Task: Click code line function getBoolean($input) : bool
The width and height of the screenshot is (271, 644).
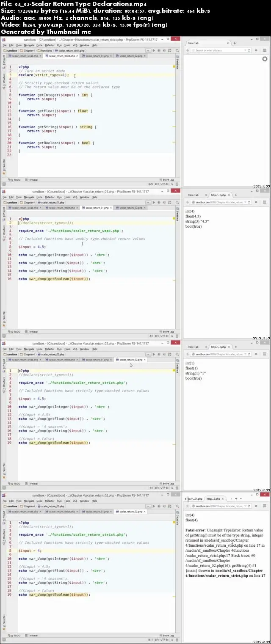Action: click(56, 143)
